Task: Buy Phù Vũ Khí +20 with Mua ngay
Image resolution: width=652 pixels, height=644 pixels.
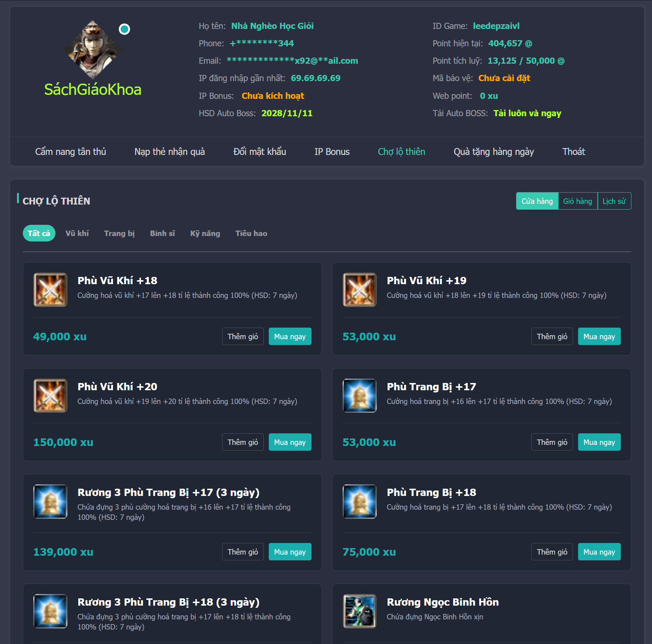Action: point(290,442)
